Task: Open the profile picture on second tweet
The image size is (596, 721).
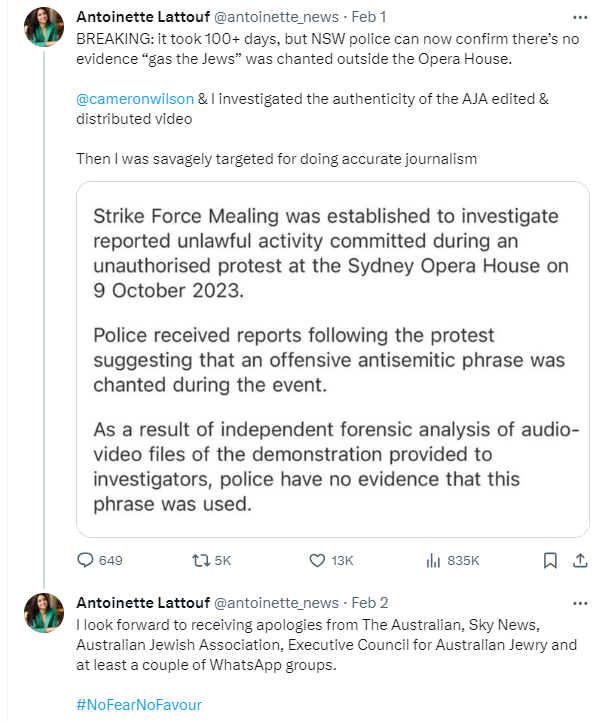Action: coord(44,613)
